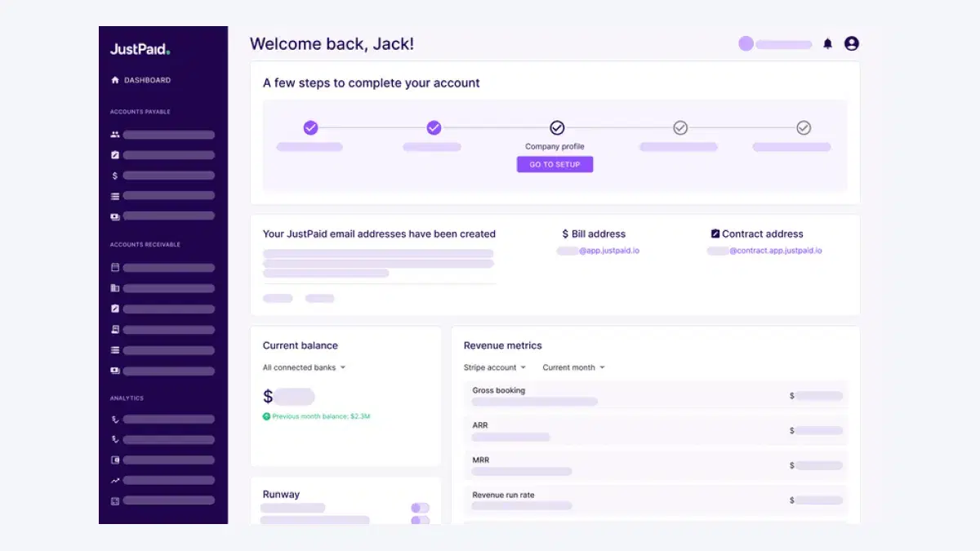Click 'Previous month balance: $2.3M' text
Image resolution: width=980 pixels, height=551 pixels.
tap(321, 416)
